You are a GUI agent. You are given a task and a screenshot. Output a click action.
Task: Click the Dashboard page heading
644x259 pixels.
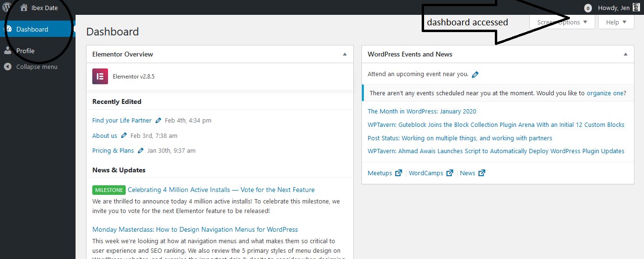point(112,32)
